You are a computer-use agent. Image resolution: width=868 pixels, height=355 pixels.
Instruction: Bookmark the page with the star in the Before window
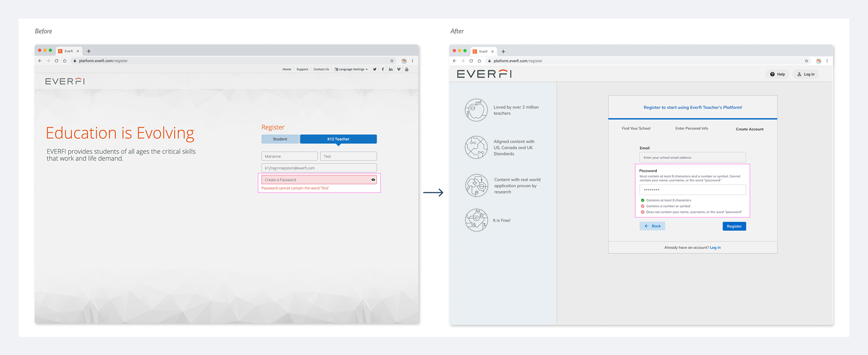(x=392, y=61)
